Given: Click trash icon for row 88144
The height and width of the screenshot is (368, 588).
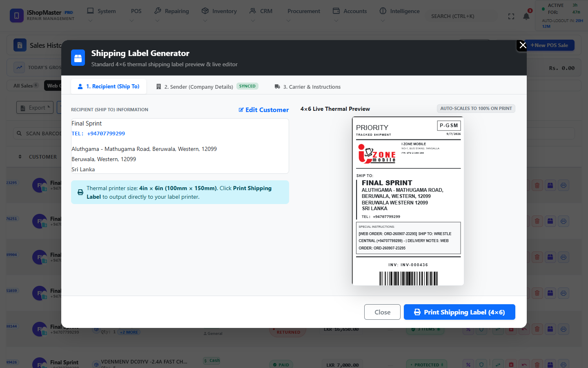Looking at the screenshot, I should point(537,329).
